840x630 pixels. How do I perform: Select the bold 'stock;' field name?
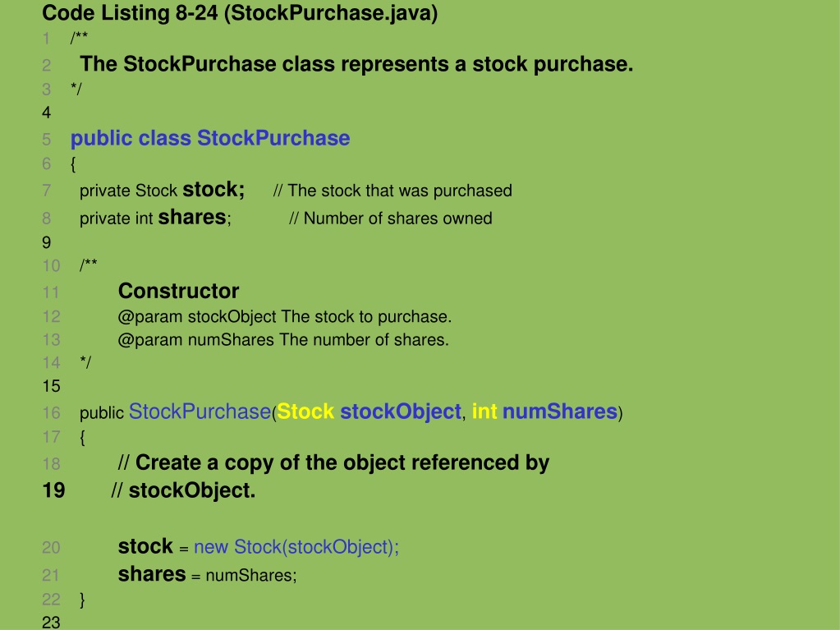[x=213, y=189]
